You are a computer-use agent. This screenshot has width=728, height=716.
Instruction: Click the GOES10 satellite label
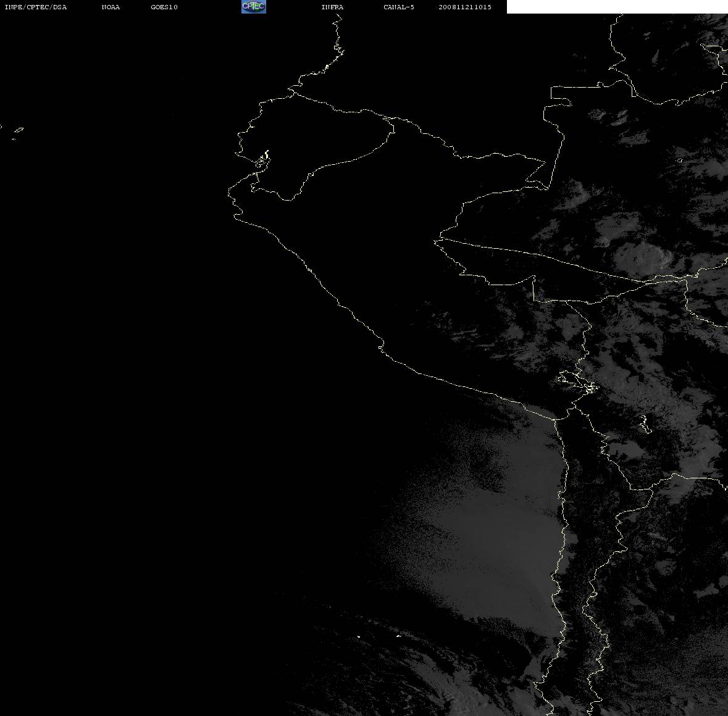[164, 7]
